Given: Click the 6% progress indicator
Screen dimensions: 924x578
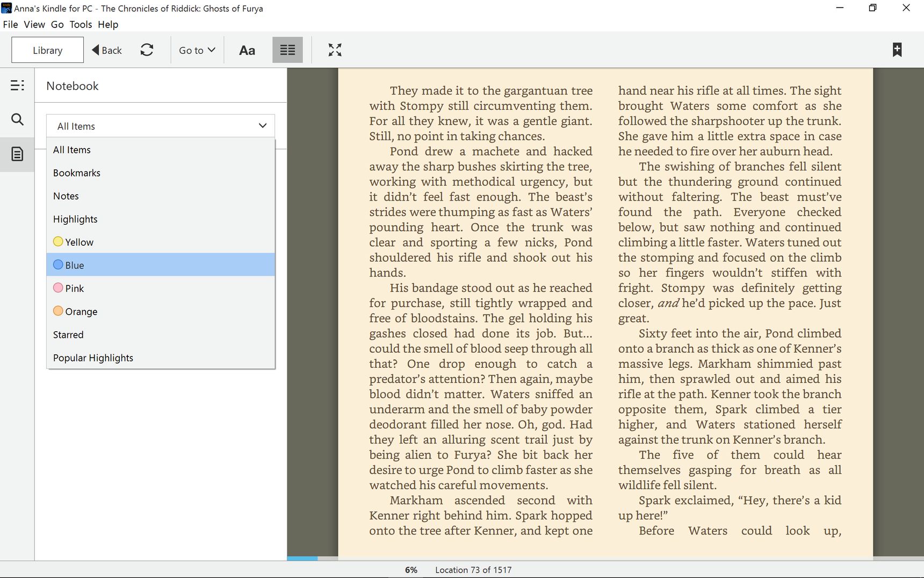Looking at the screenshot, I should (x=411, y=570).
